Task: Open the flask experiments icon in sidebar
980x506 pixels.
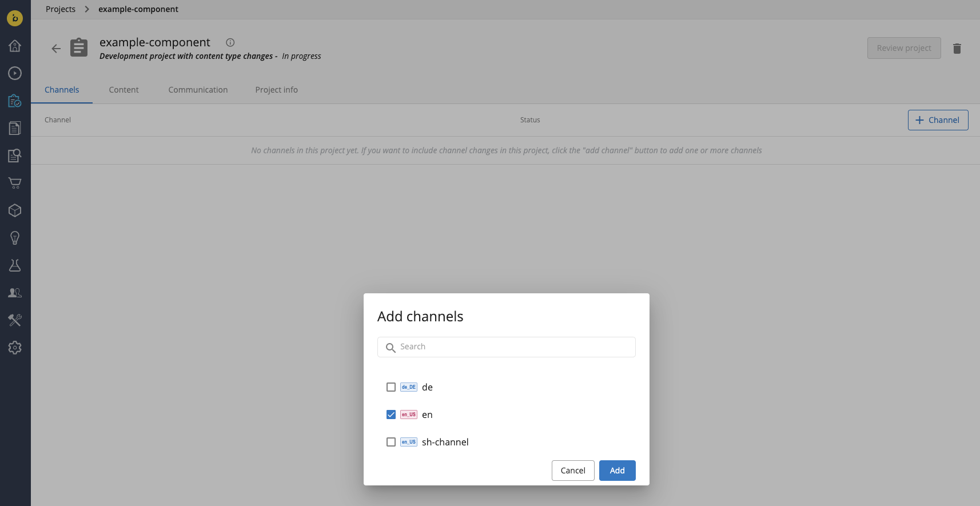Action: [x=15, y=265]
